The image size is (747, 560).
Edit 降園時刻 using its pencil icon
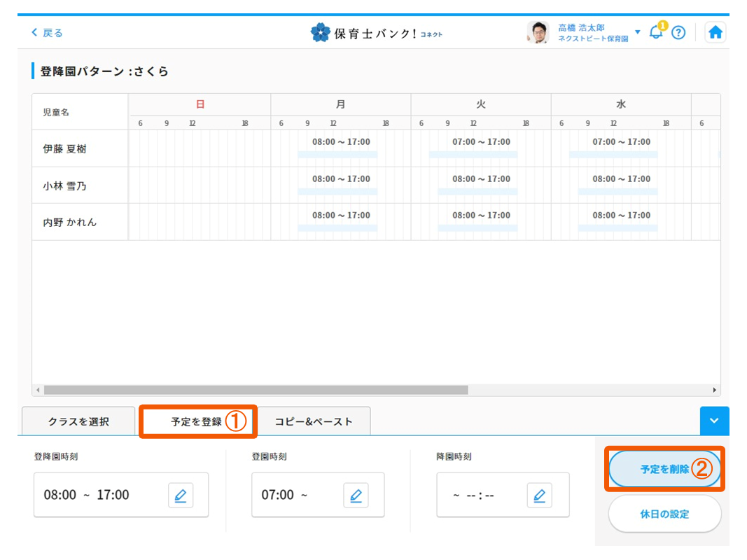[x=539, y=495]
